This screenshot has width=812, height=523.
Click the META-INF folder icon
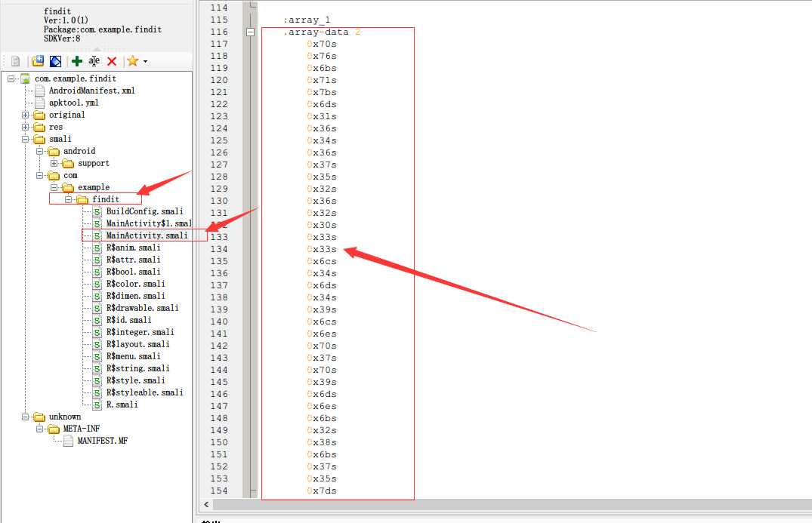[x=54, y=429]
